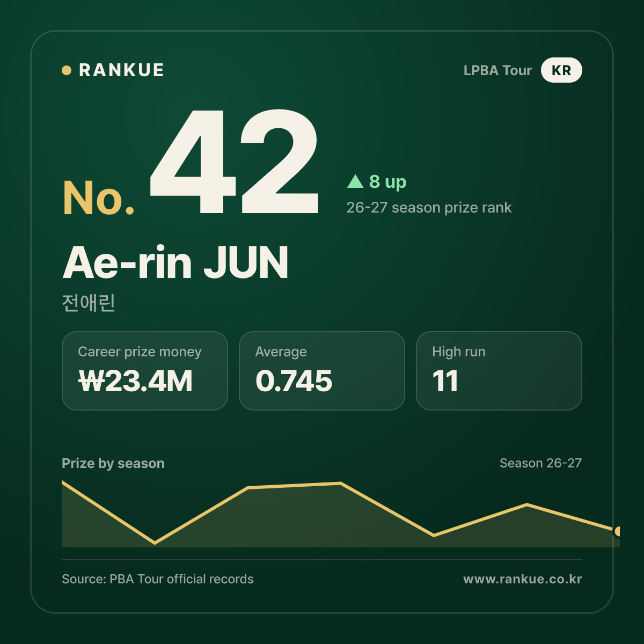Click the green up-triangle rank change icon

pos(355,181)
